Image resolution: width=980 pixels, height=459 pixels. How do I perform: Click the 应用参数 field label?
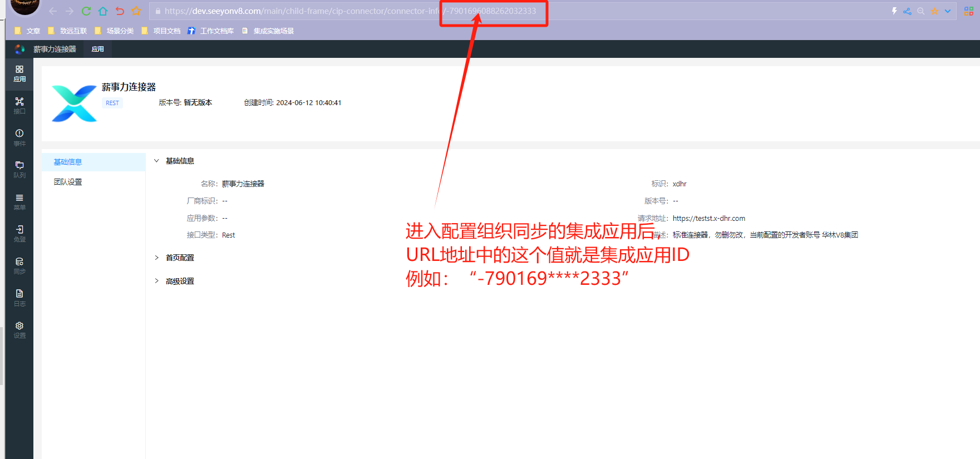coord(202,218)
